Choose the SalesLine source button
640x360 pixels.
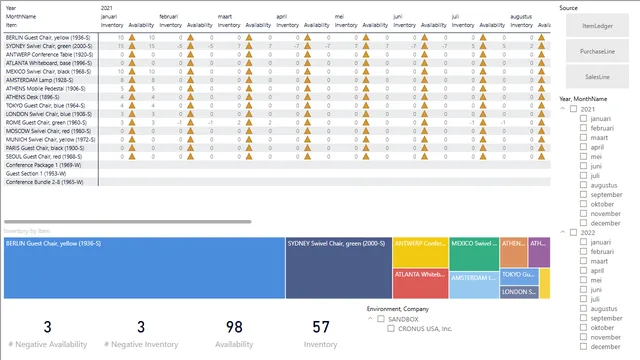point(597,77)
